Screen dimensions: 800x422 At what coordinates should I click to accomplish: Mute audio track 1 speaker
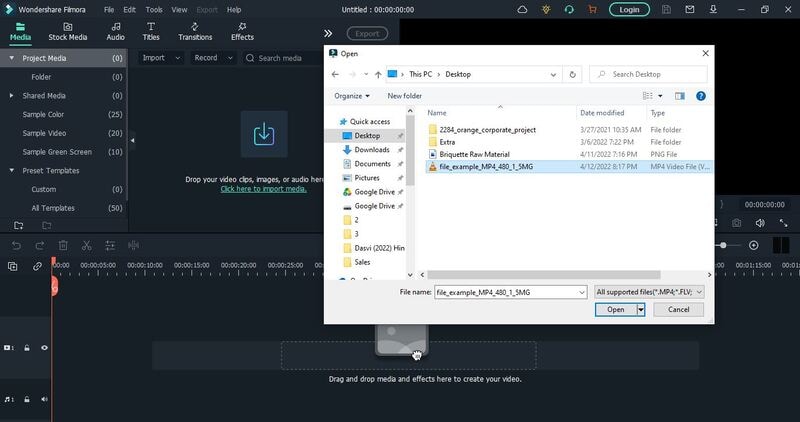pyautogui.click(x=44, y=400)
